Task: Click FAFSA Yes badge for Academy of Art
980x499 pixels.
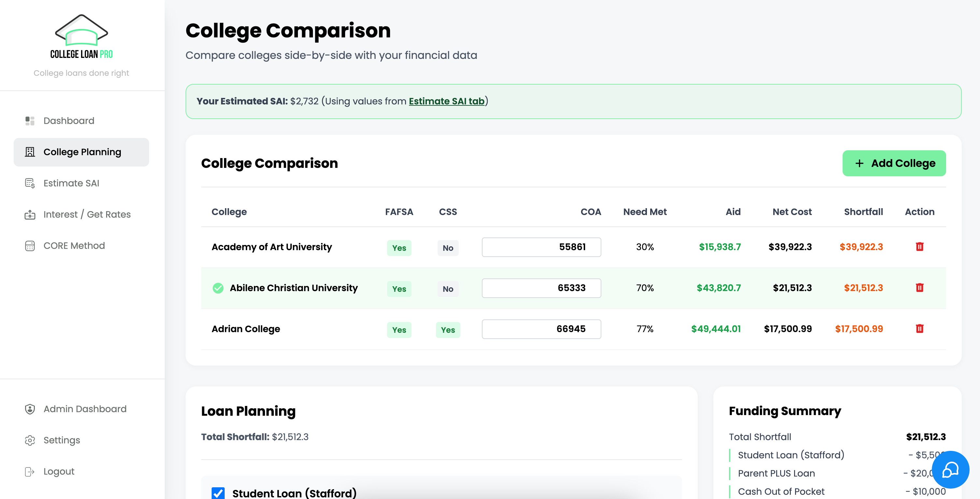Action: tap(399, 248)
